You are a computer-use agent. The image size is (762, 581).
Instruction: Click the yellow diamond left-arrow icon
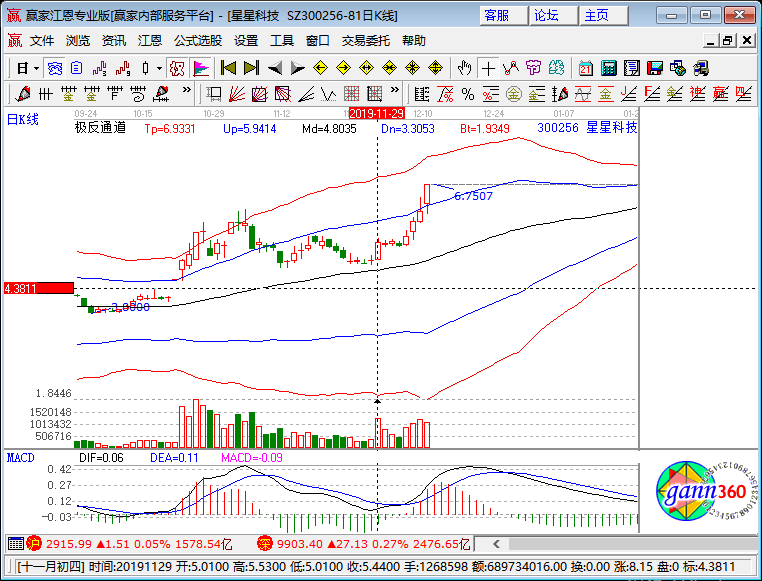coord(320,68)
